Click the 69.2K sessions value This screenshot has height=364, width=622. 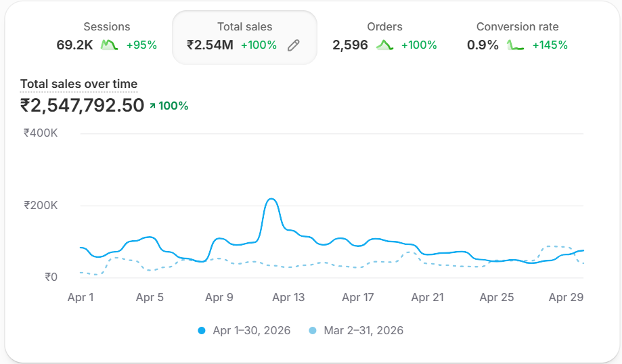coord(74,45)
